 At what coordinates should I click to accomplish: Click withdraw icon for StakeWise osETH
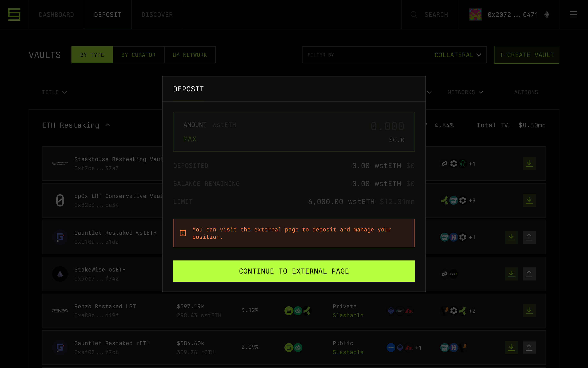529,274
